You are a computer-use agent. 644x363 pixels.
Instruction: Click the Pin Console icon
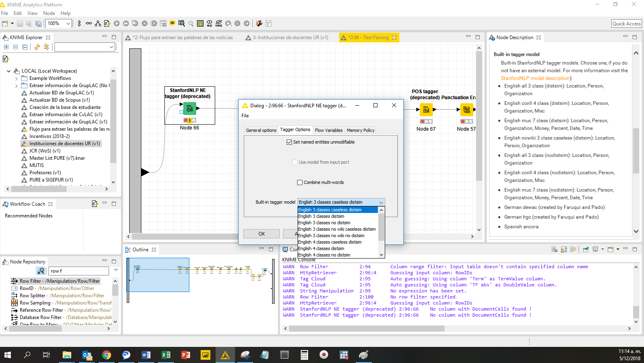585,249
